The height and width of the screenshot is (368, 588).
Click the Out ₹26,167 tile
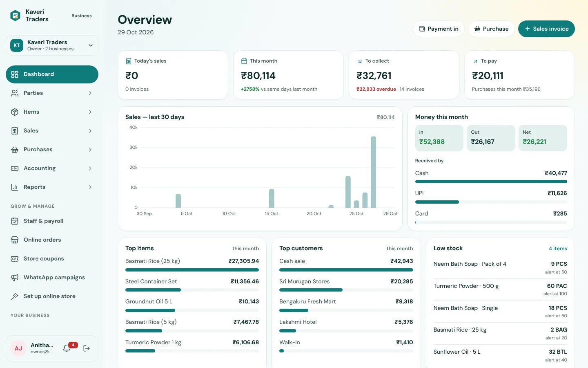tap(491, 138)
